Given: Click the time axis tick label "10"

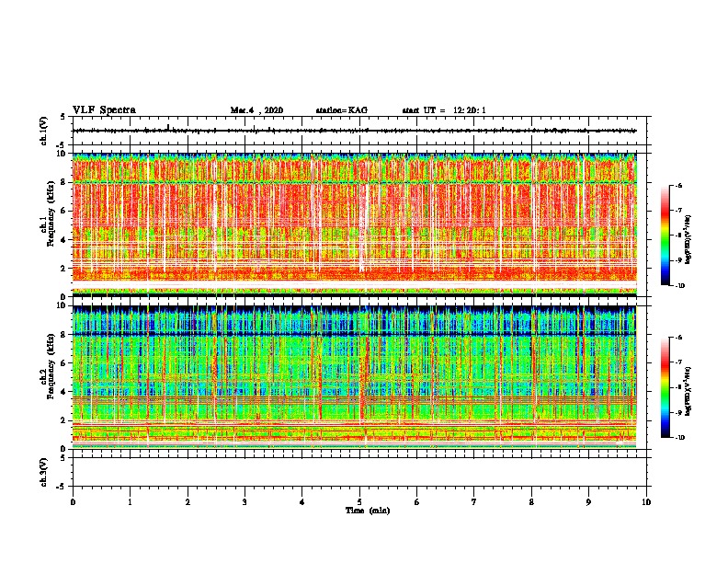Looking at the screenshot, I should 646,502.
